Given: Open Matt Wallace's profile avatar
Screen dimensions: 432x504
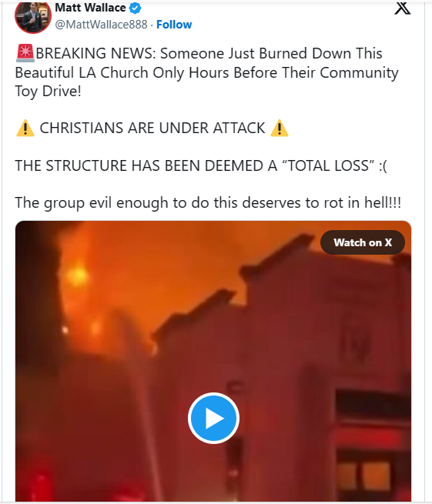Looking at the screenshot, I should 33,16.
